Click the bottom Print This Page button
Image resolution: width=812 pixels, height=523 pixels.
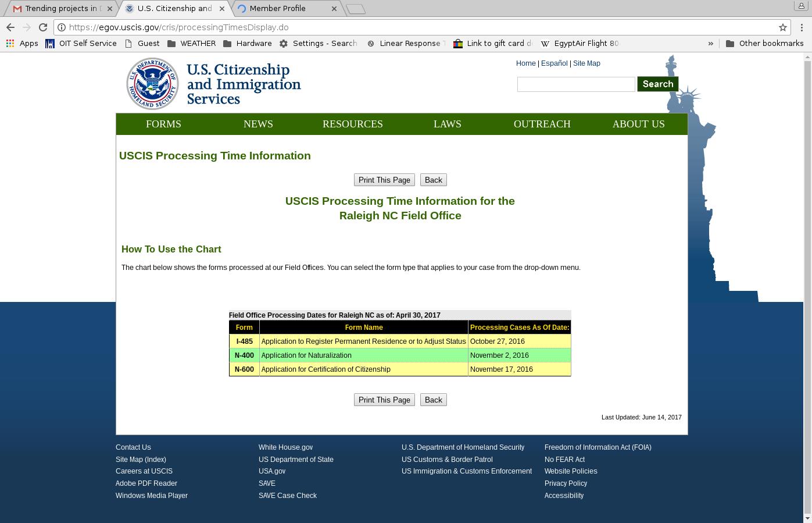384,400
